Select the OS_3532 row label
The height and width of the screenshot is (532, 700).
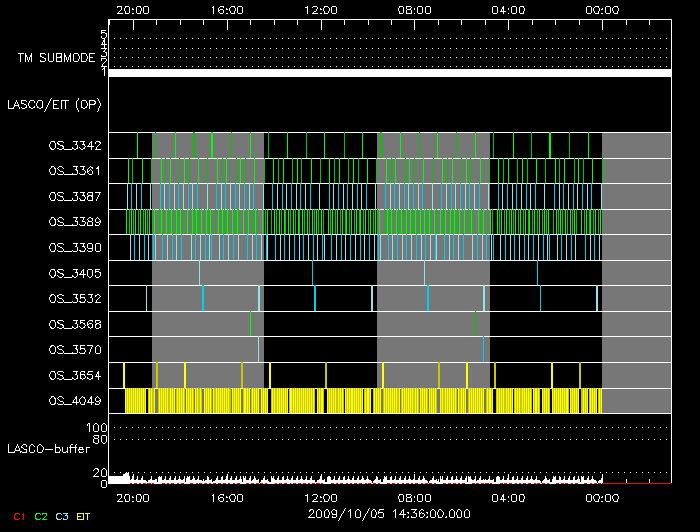point(74,298)
